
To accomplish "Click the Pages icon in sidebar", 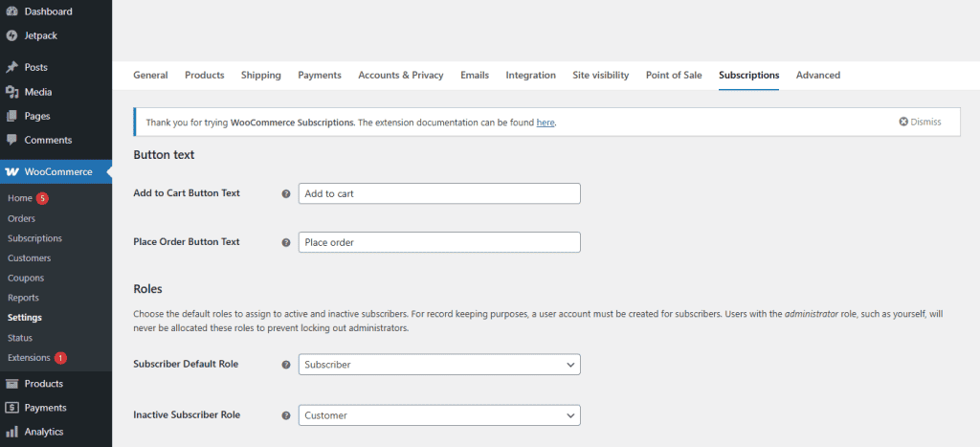I will [11, 116].
